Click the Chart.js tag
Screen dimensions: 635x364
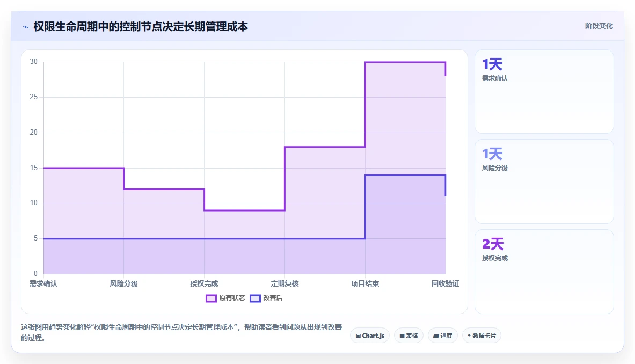click(x=370, y=336)
